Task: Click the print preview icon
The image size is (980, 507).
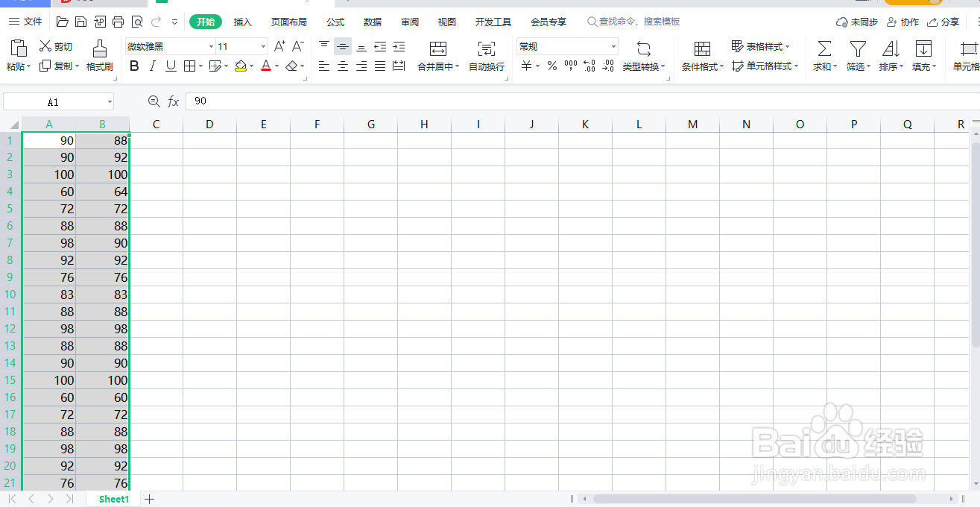Action: [x=136, y=22]
